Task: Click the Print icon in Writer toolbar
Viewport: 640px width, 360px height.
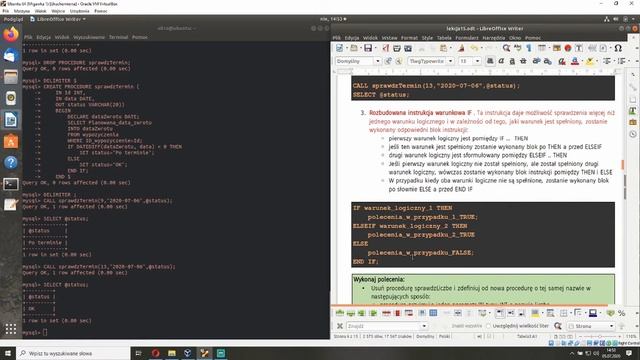Action: click(396, 48)
